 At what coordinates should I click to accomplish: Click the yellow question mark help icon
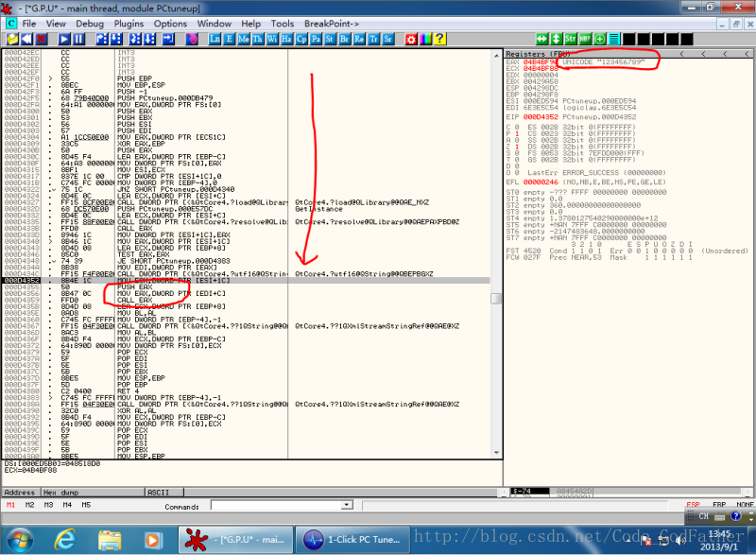click(439, 39)
